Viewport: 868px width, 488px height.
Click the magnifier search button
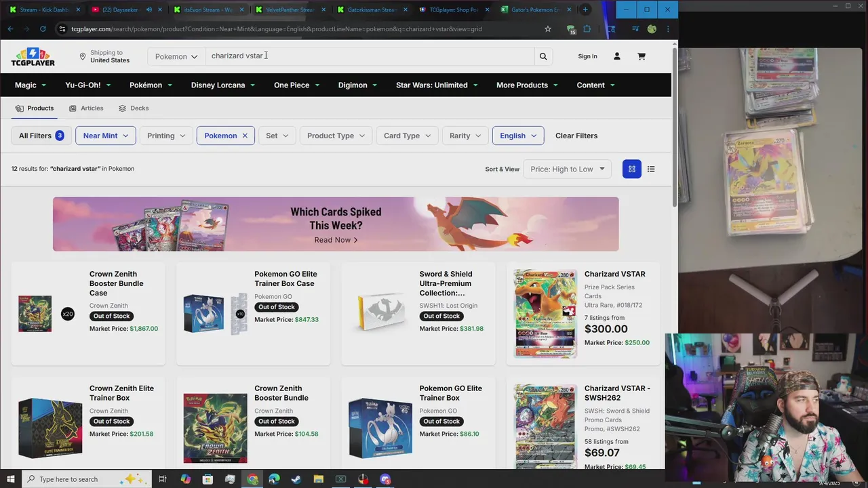point(542,56)
